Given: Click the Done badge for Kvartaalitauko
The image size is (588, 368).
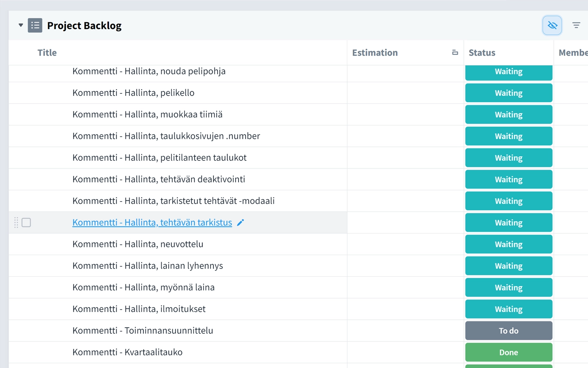Looking at the screenshot, I should click(x=508, y=352).
